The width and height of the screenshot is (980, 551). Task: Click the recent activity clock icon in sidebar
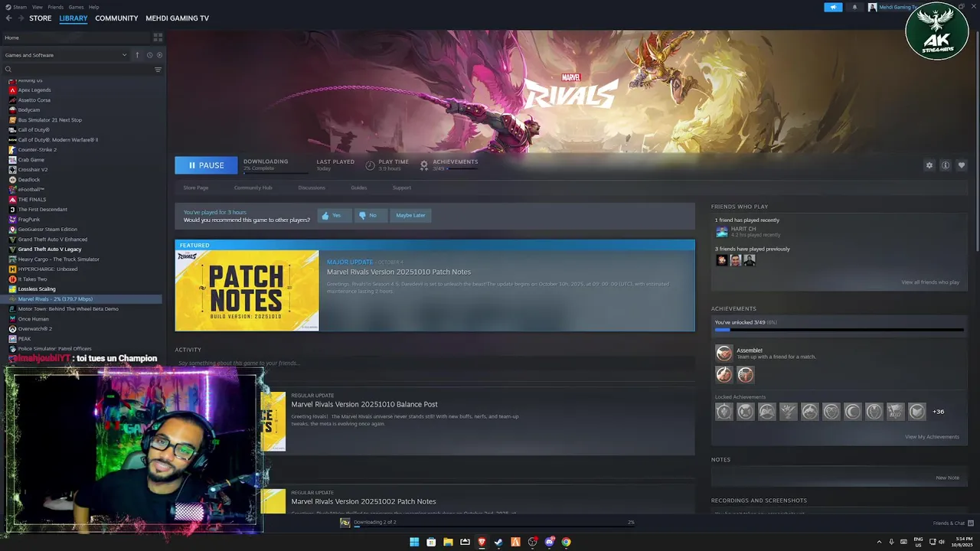[x=149, y=55]
